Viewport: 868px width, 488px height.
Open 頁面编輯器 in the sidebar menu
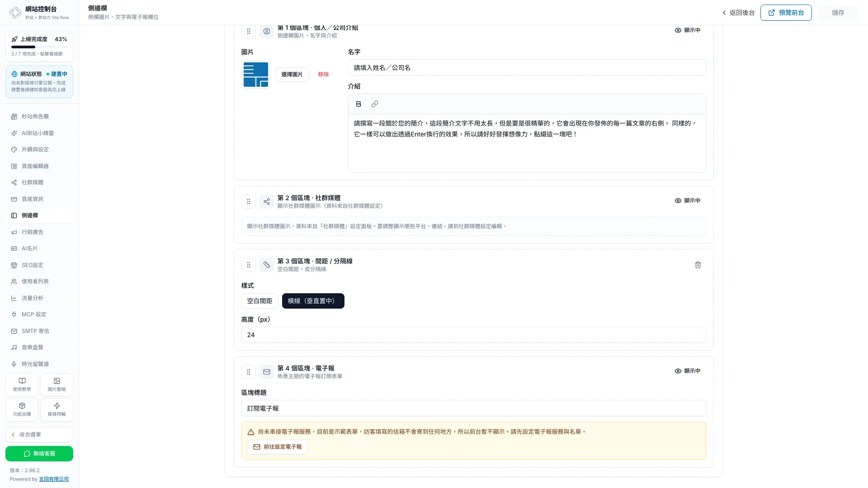[39, 166]
